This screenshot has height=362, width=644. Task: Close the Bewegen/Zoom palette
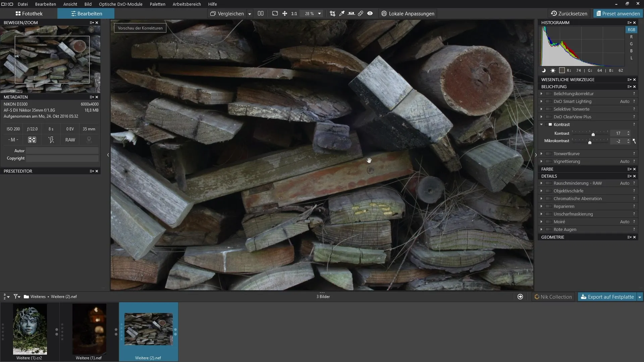click(97, 23)
